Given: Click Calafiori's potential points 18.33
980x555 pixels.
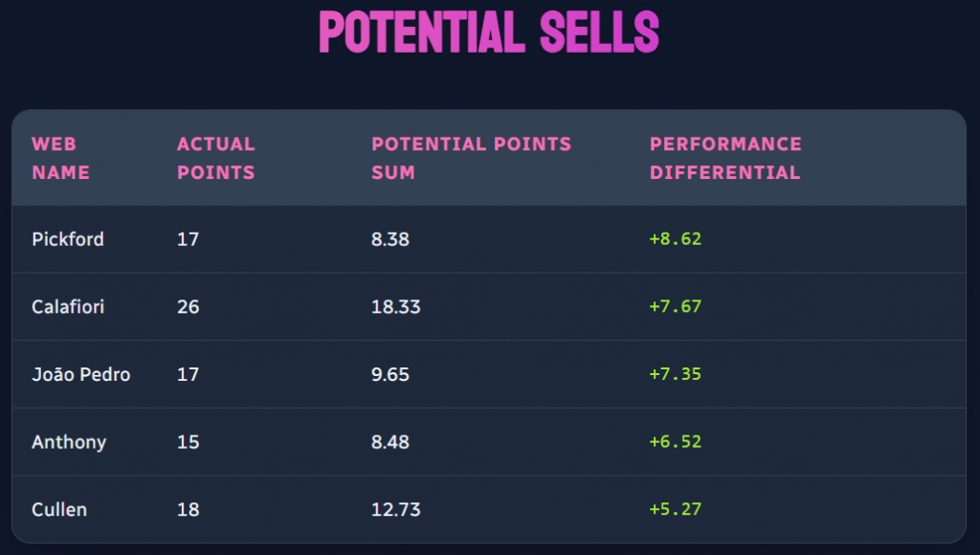Looking at the screenshot, I should 396,307.
